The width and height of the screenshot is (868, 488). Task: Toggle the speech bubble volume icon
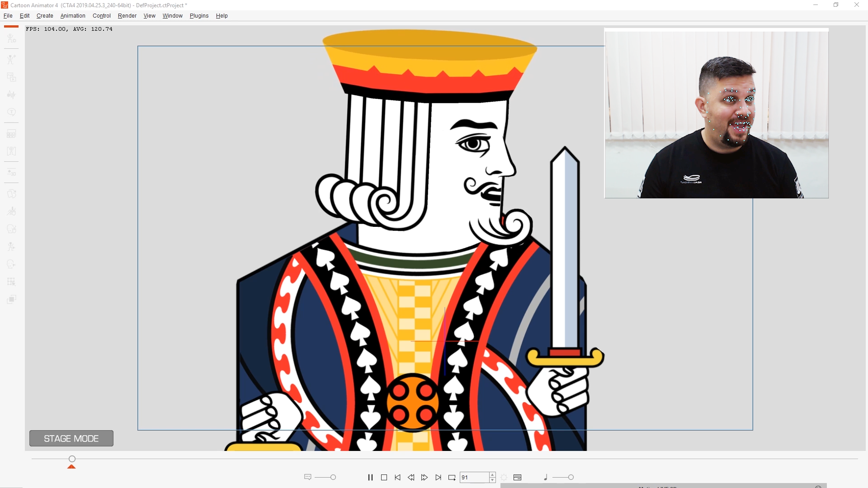(308, 477)
